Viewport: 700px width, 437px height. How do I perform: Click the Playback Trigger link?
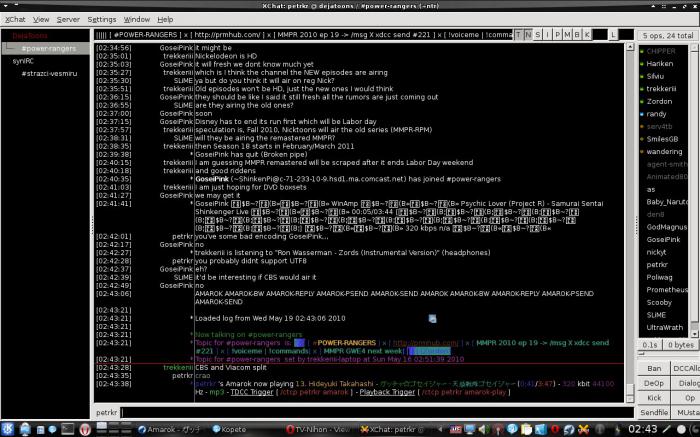[x=387, y=392]
